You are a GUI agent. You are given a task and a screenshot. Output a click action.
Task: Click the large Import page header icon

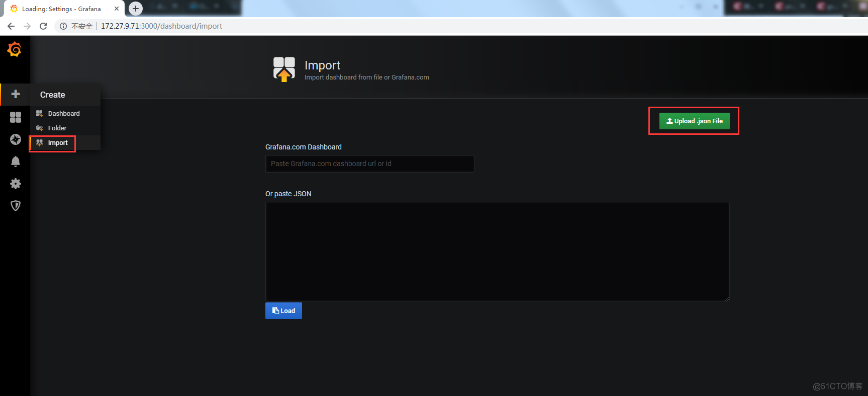coord(284,69)
